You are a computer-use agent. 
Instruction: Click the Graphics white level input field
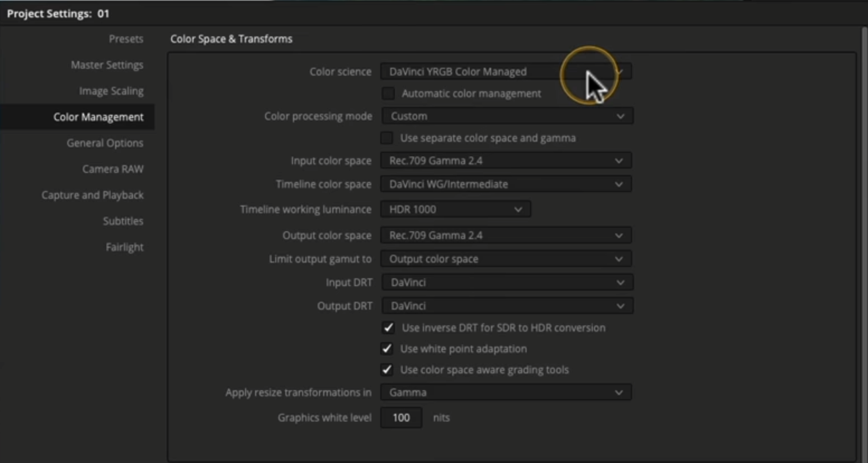click(x=401, y=418)
